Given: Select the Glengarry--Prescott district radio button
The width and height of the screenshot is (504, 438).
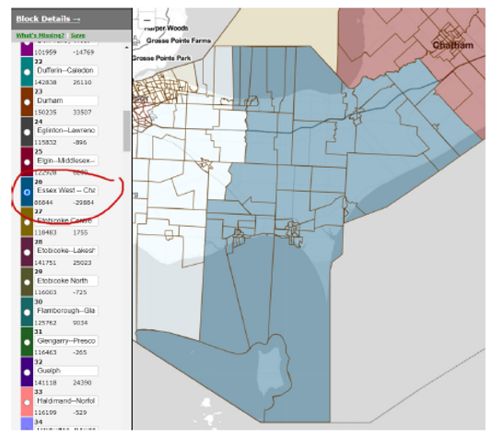Looking at the screenshot, I should [x=27, y=342].
